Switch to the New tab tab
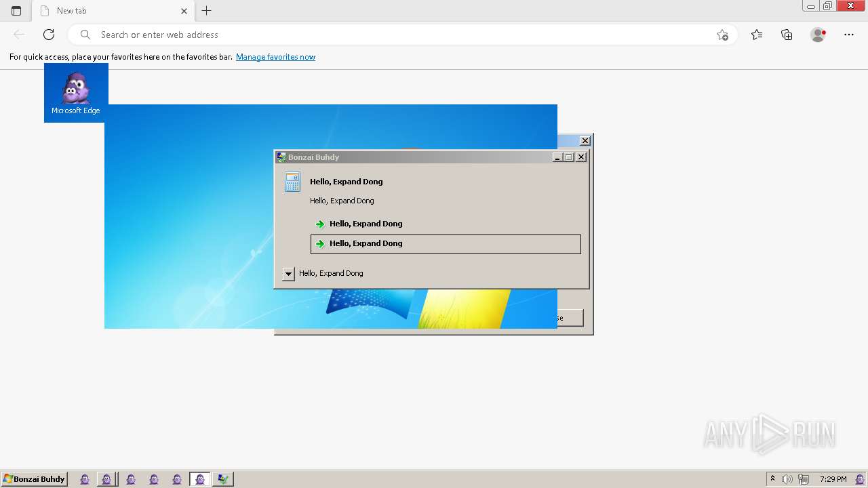The image size is (868, 488). [113, 11]
